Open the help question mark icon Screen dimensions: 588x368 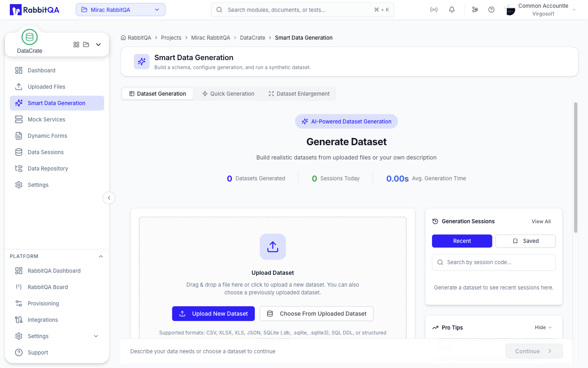[x=491, y=10]
